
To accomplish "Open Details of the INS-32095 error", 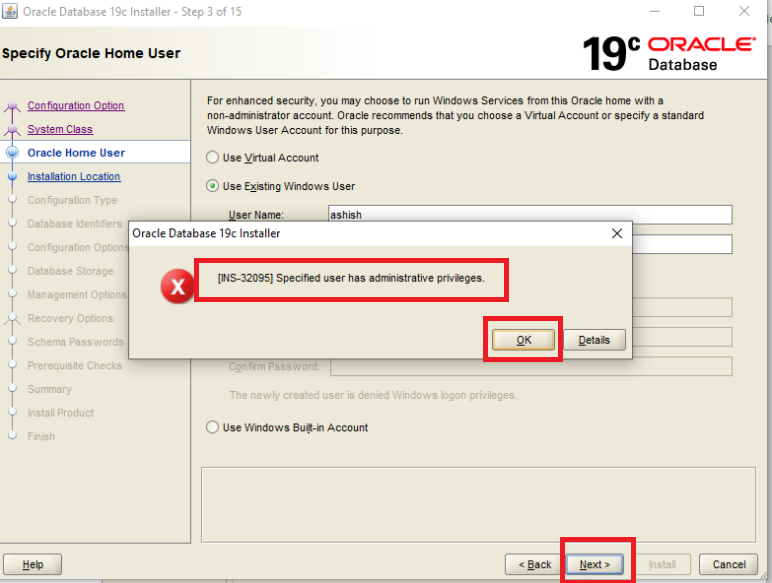I will 594,340.
